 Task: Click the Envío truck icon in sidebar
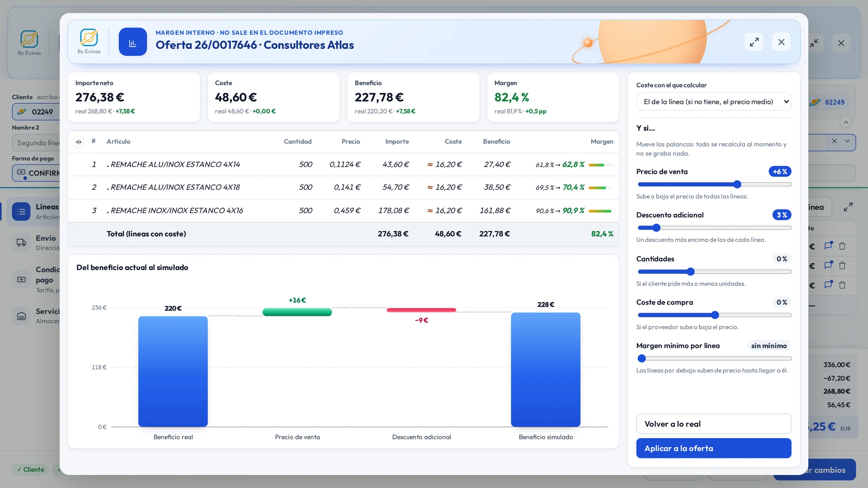(x=21, y=243)
